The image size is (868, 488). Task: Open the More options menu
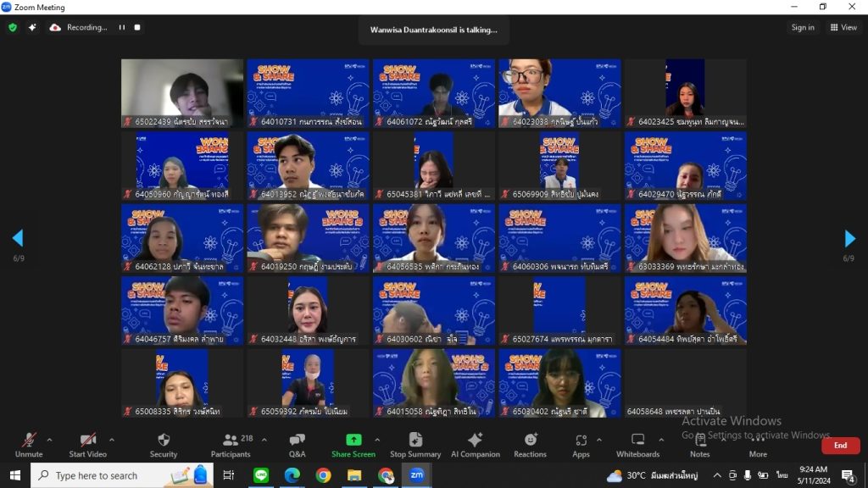(758, 446)
